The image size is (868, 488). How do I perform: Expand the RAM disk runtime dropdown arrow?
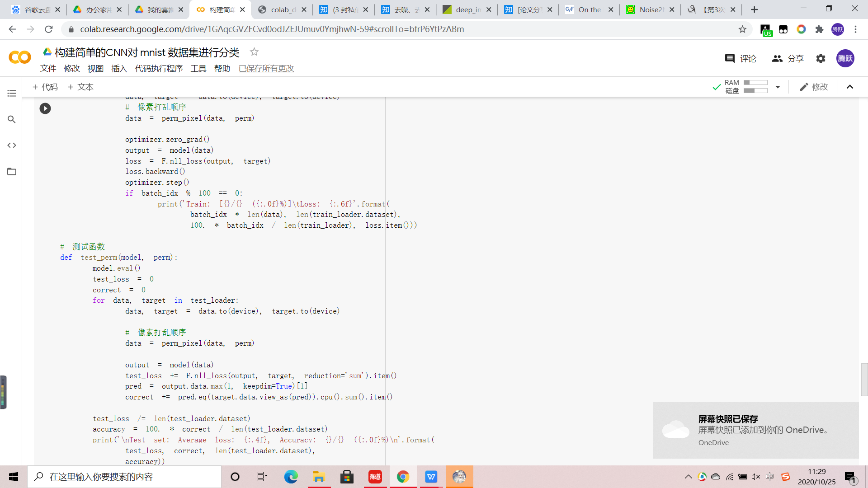[x=778, y=87]
